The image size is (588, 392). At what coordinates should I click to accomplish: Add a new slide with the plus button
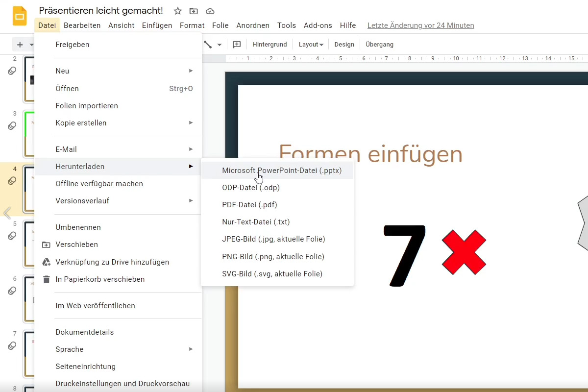(20, 45)
